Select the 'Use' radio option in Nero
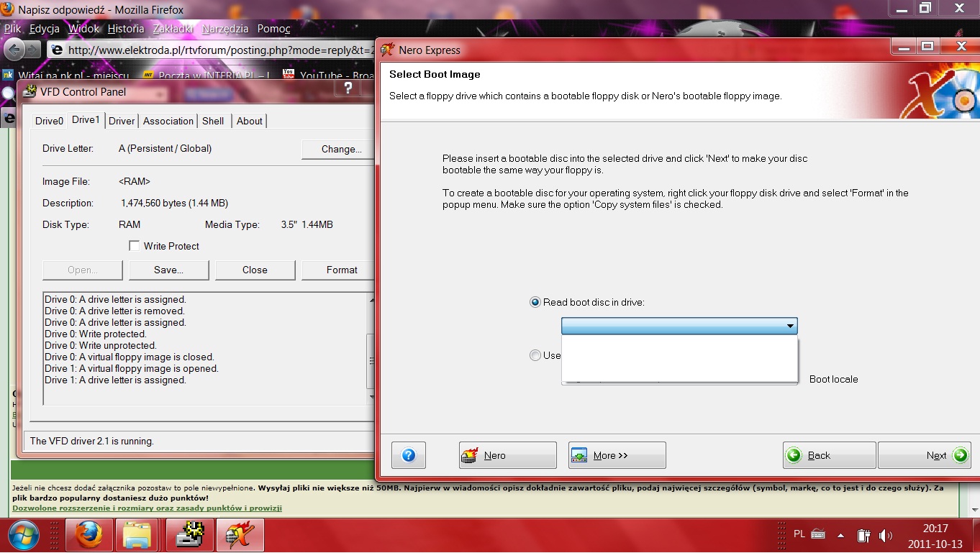Screen dimensions: 980x553 point(535,355)
